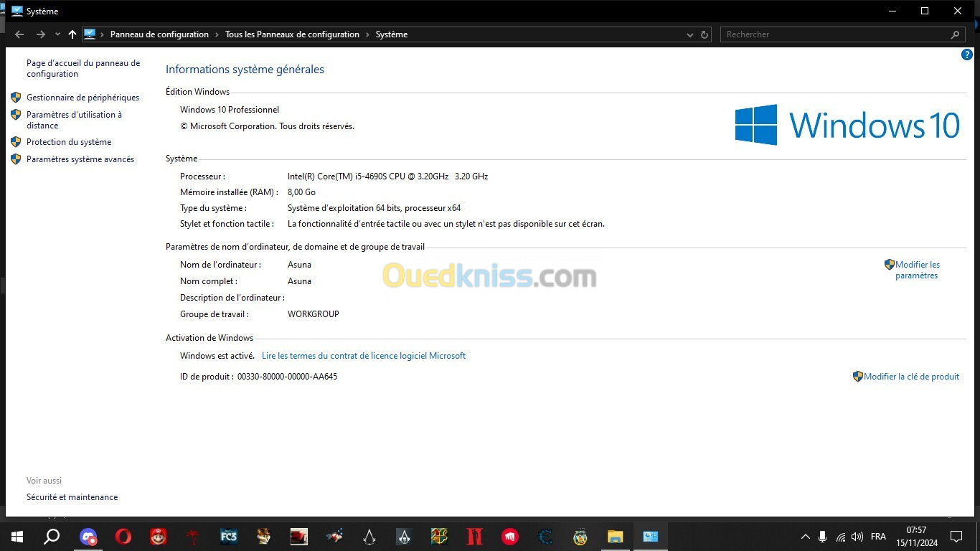This screenshot has width=980, height=551.
Task: Click the Intel Core i5-4690S processor value
Action: tap(387, 176)
